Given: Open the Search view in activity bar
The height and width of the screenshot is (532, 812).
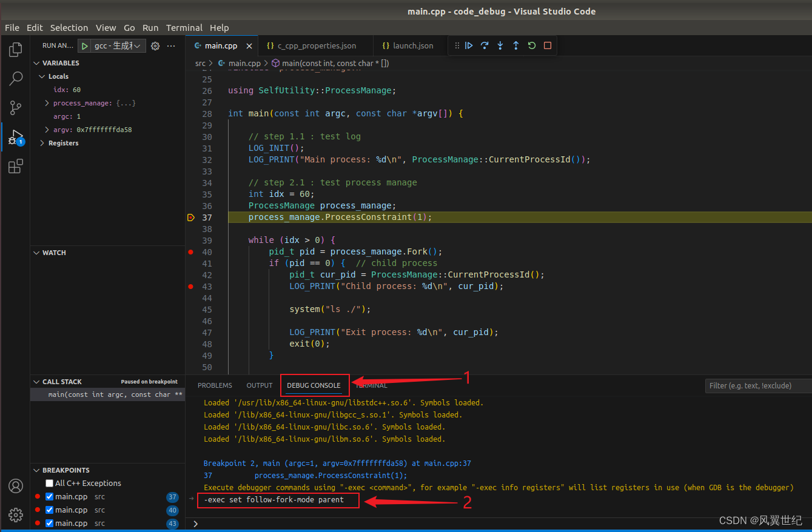Looking at the screenshot, I should 16,79.
